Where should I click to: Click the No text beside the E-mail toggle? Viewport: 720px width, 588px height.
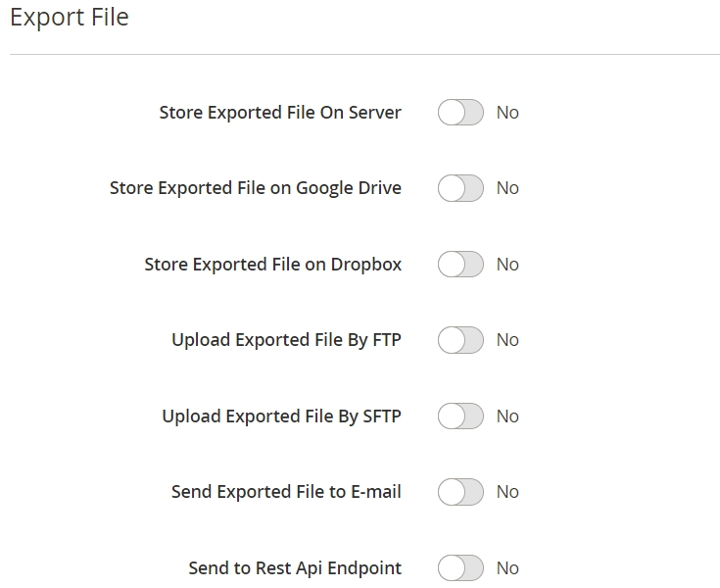507,492
